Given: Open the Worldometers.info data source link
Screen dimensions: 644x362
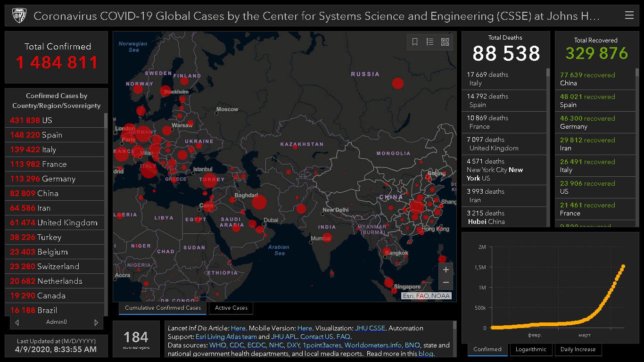Looking at the screenshot, I should (373, 345).
